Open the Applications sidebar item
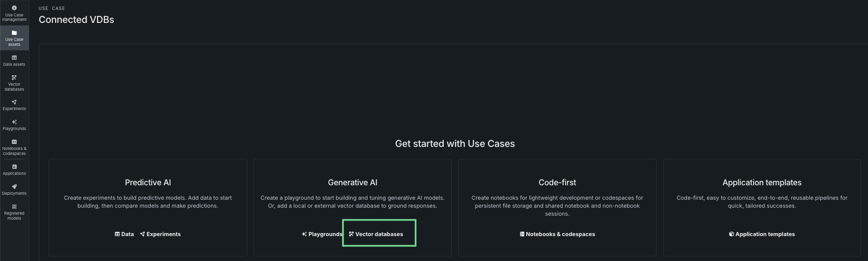The height and width of the screenshot is (261, 868). 14,169
